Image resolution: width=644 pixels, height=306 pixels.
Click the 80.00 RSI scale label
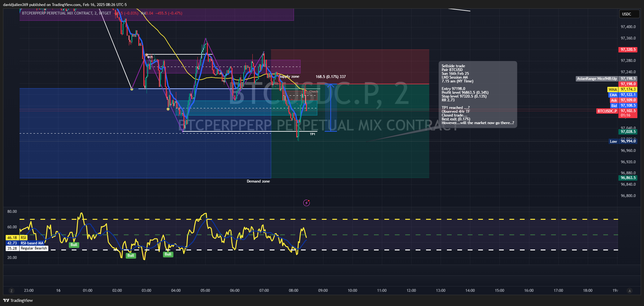coord(12,212)
